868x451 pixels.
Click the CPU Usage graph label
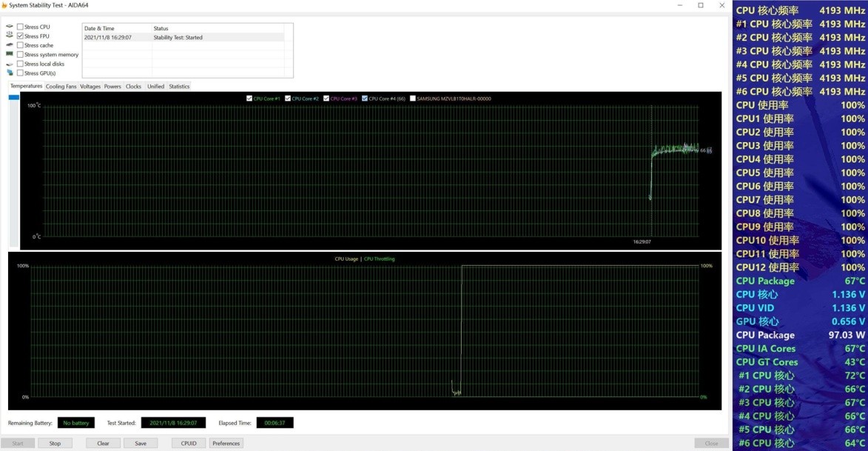[x=346, y=258]
